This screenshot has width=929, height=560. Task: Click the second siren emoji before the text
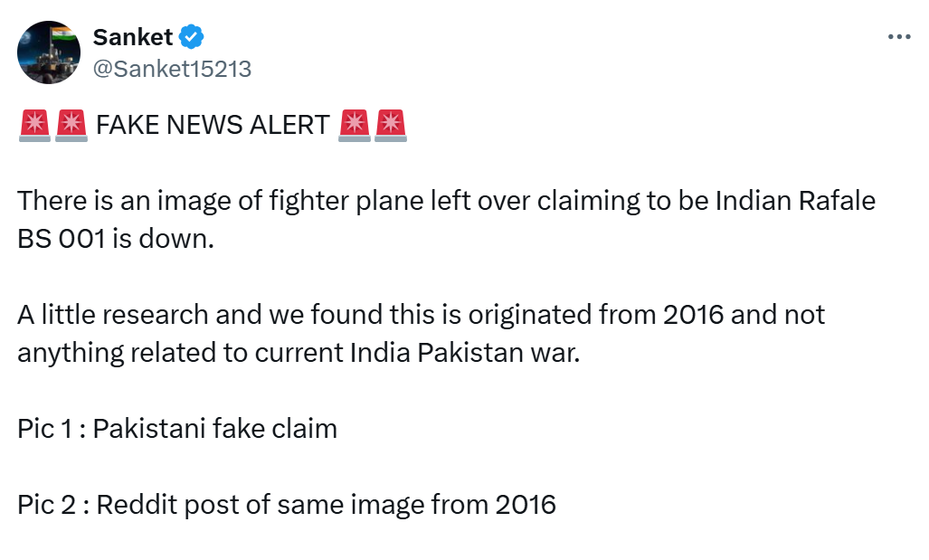pyautogui.click(x=71, y=125)
